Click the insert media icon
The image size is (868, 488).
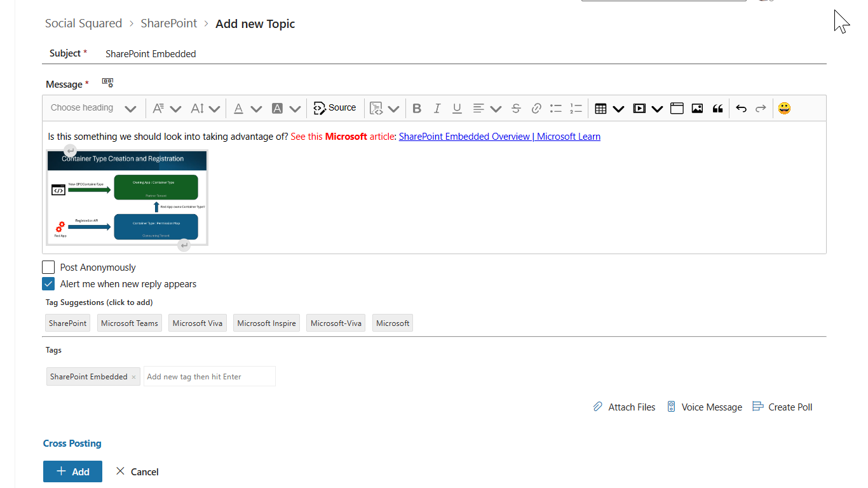(639, 109)
